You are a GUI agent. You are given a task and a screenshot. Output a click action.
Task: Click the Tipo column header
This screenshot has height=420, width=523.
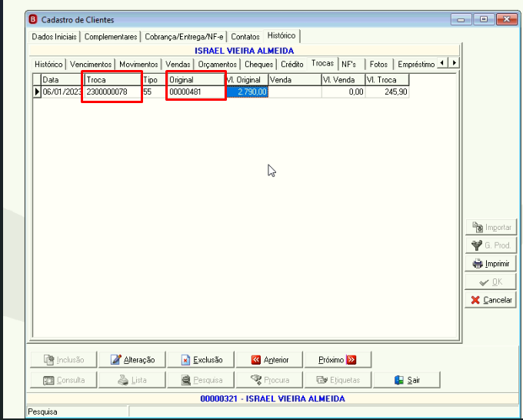154,80
